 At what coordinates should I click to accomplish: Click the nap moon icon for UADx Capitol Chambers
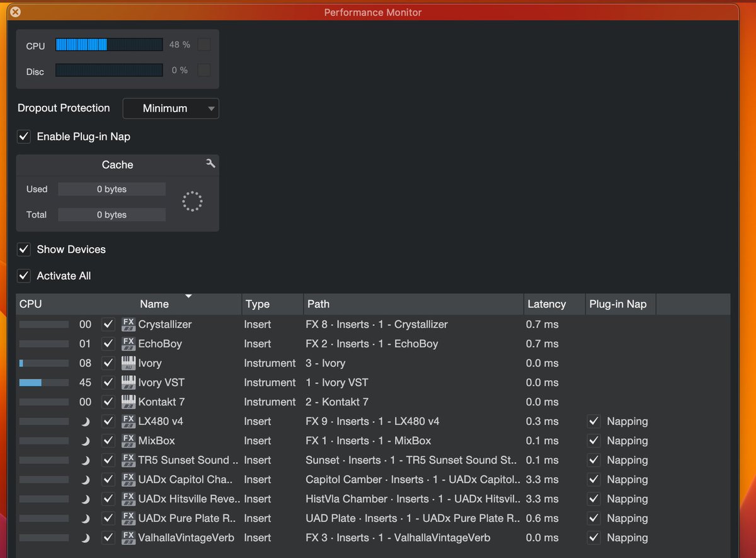click(86, 480)
